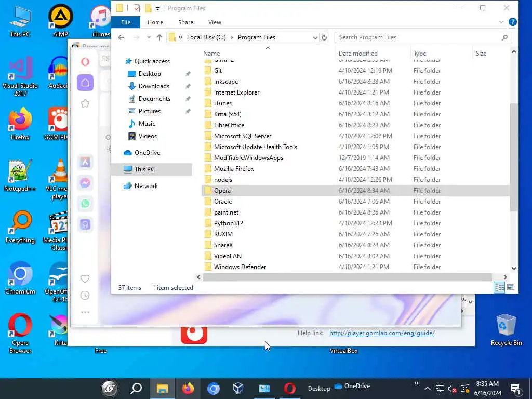
Task: Select the Home icon in Opera sidebar
Action: tap(85, 83)
